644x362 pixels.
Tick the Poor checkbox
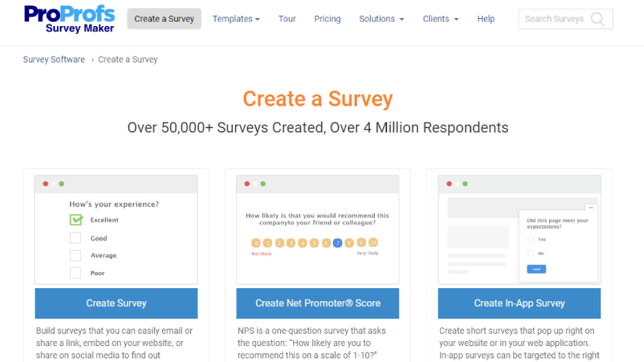tap(75, 273)
